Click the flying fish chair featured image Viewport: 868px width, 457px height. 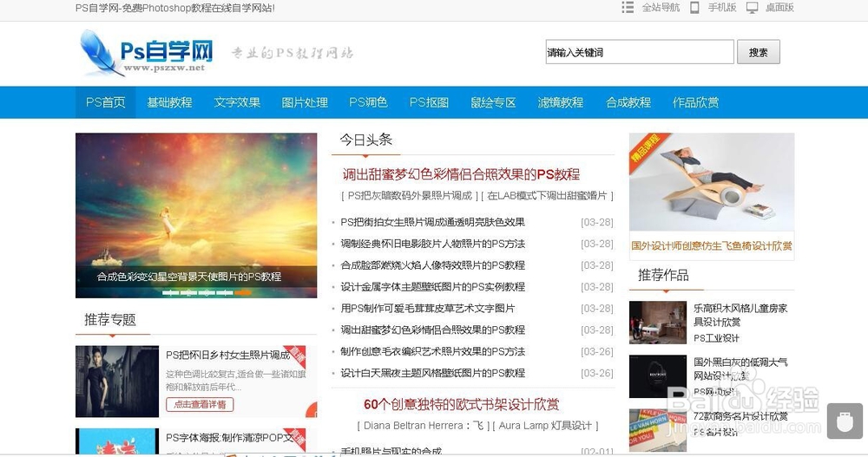(712, 182)
